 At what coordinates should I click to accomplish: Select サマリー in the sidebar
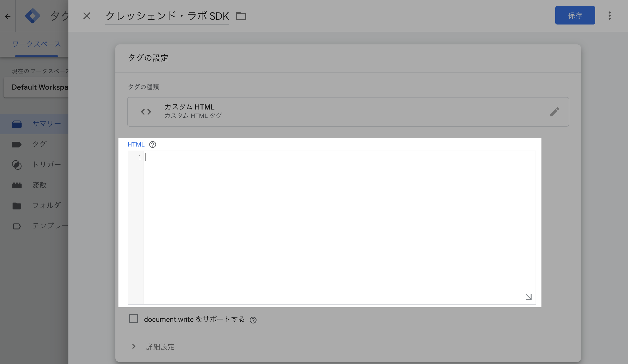[34, 124]
